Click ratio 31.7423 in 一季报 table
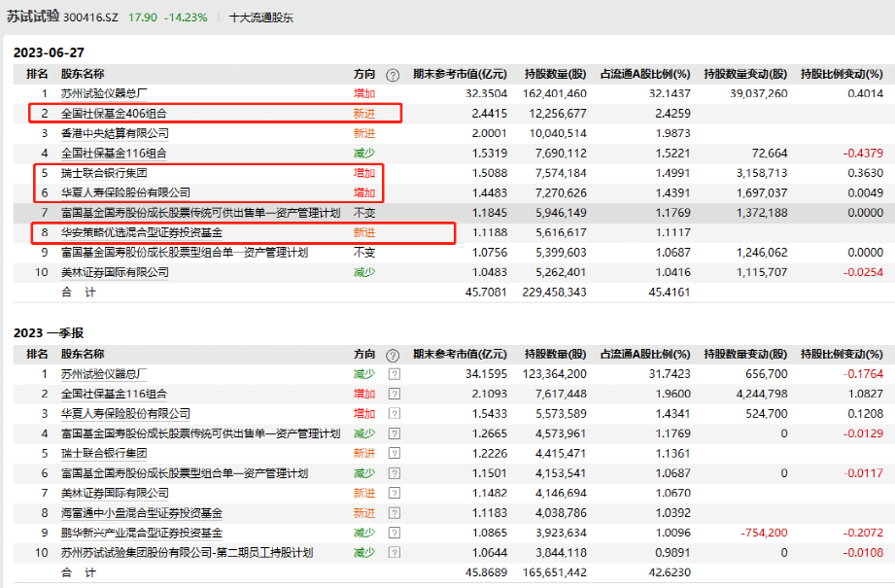 (670, 374)
